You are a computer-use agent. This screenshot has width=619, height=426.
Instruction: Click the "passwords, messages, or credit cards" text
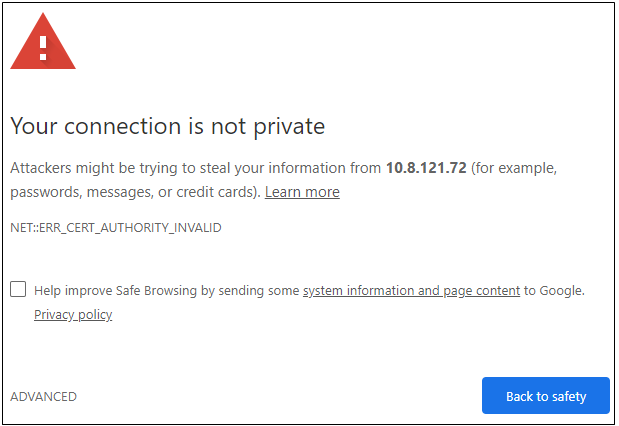click(134, 192)
